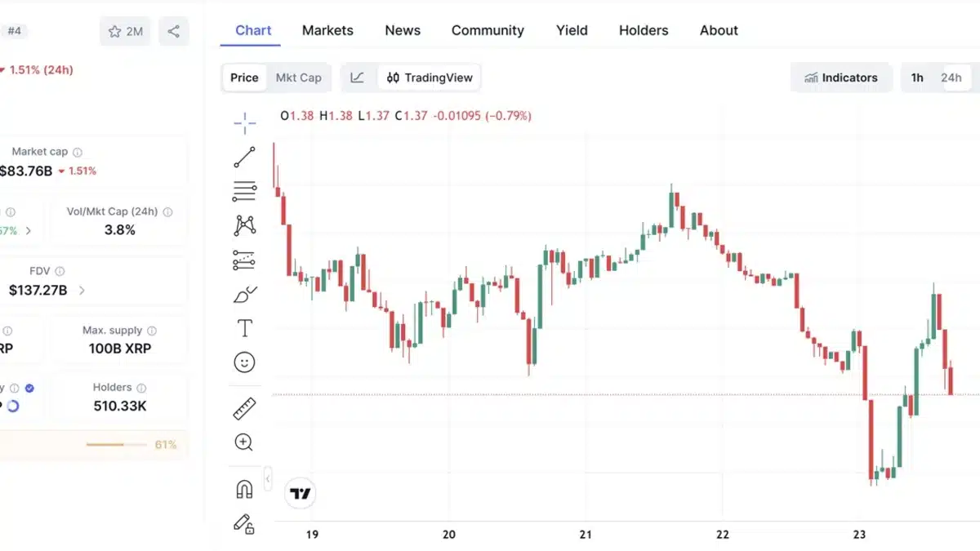Open the Indicators panel
Screen dimensions: 980x551
pos(841,78)
